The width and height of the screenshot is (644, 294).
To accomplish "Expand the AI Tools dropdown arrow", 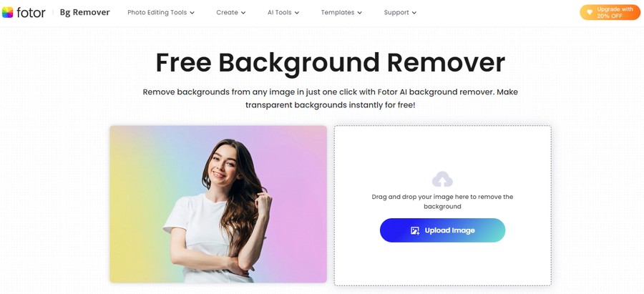I will (x=297, y=13).
